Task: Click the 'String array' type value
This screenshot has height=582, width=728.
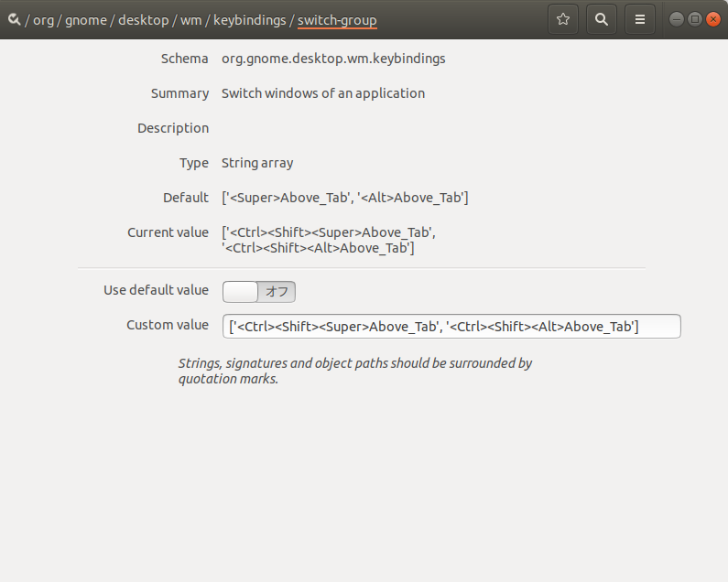Action: pos(257,163)
